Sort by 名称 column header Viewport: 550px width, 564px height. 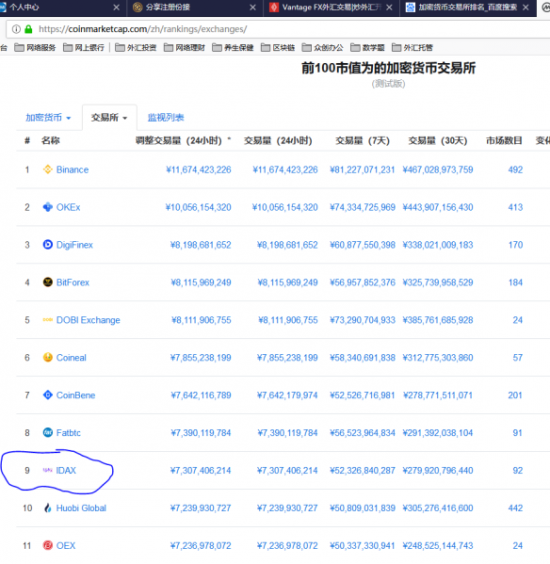[50, 140]
